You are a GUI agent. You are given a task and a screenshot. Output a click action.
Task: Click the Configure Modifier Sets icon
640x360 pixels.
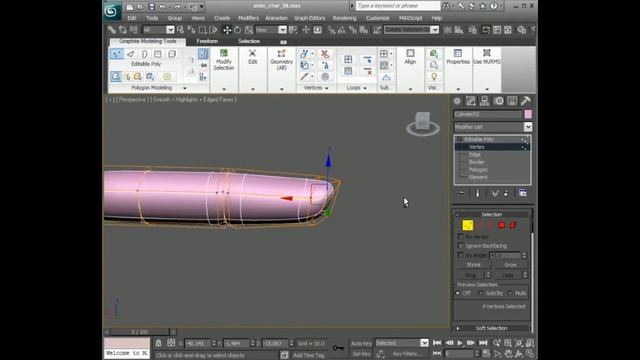[523, 193]
